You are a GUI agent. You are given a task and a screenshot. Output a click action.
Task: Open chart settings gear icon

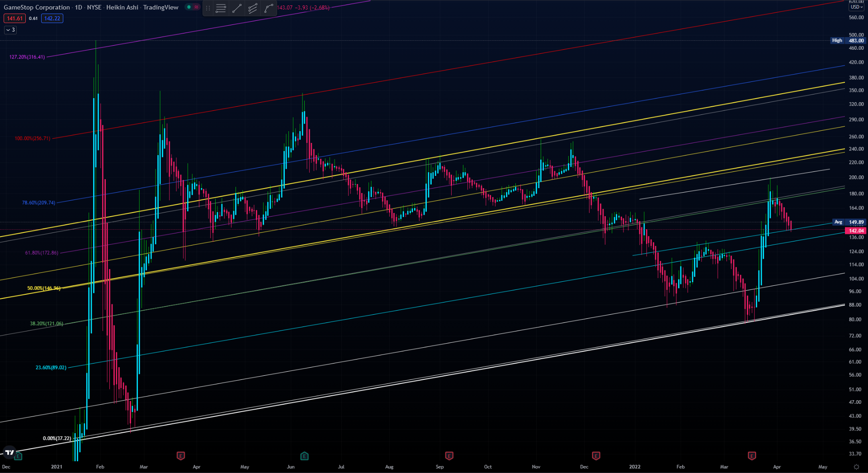856,467
